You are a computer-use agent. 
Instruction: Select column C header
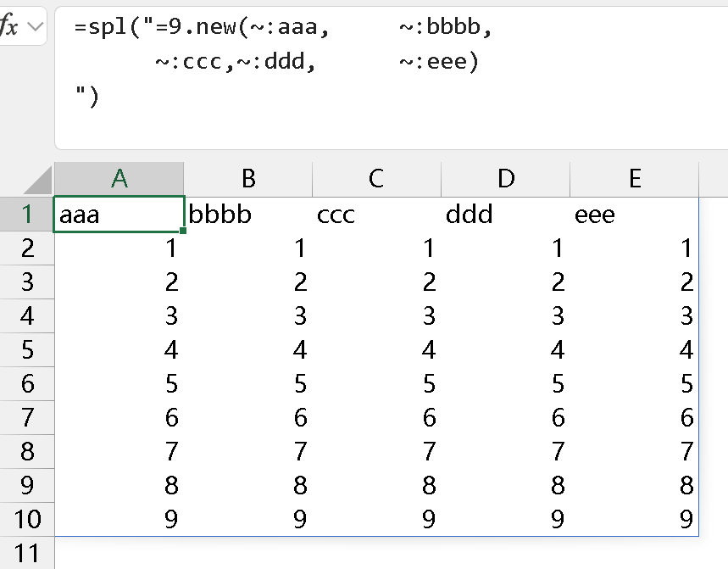click(376, 179)
